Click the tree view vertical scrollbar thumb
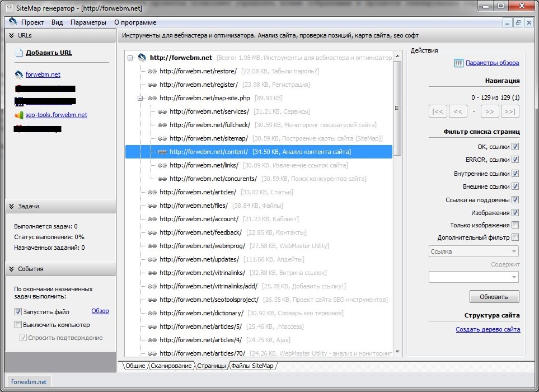 (x=397, y=106)
